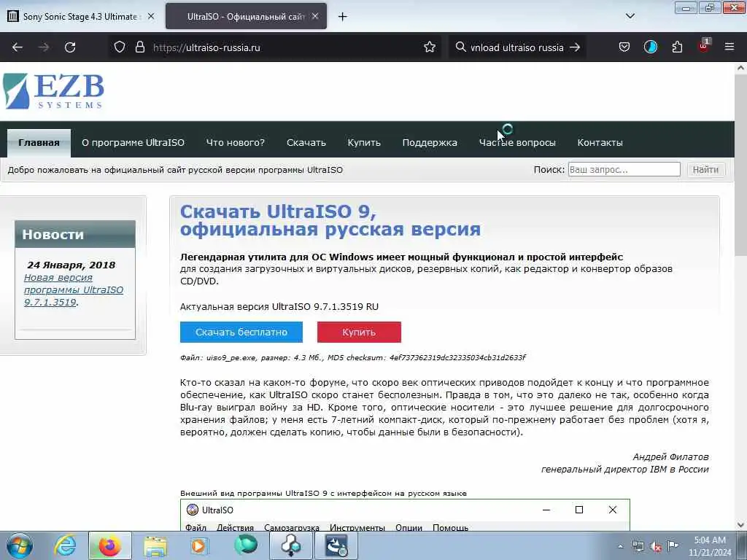
Task: Open the Частые вопросы menu item
Action: [x=517, y=142]
